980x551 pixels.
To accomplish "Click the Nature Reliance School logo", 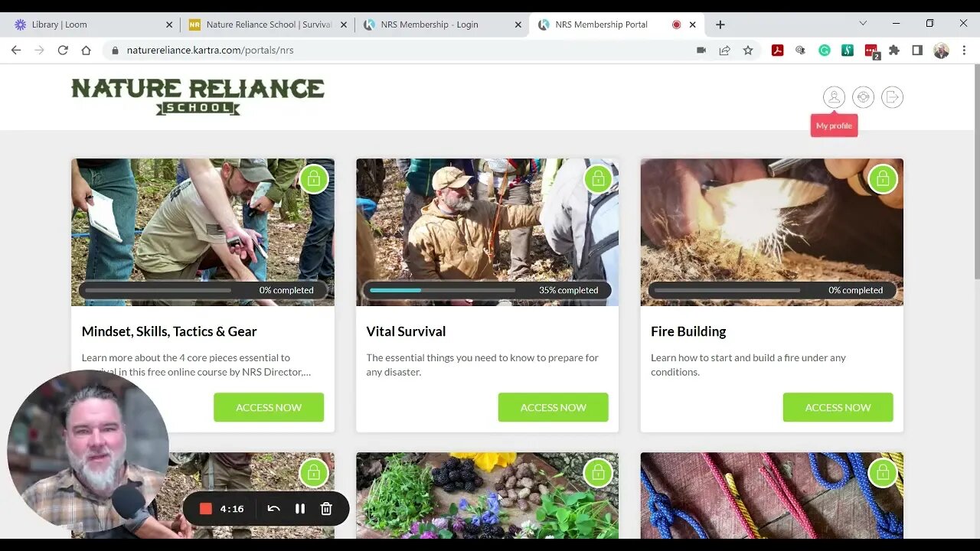I will click(198, 96).
